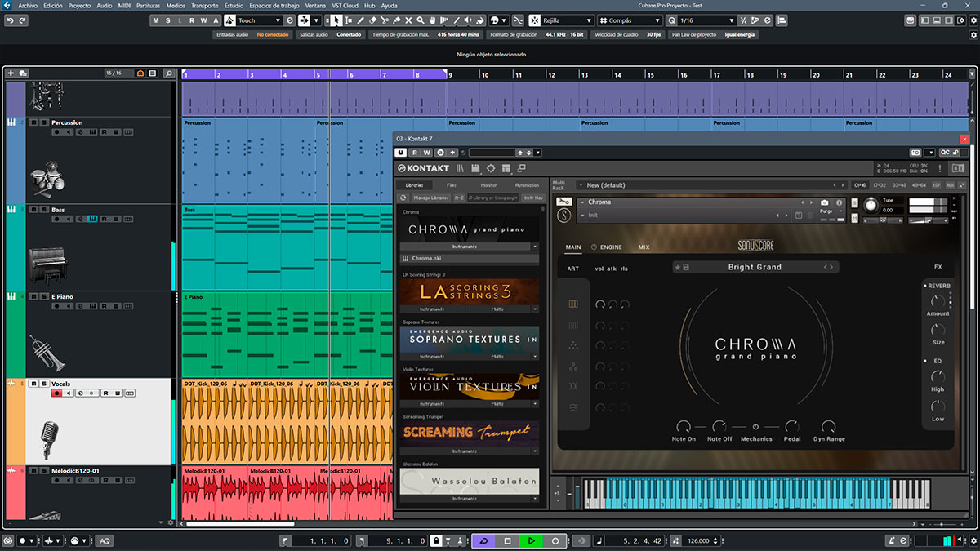Click the add track plus button
The width and height of the screenshot is (980, 551).
11,73
